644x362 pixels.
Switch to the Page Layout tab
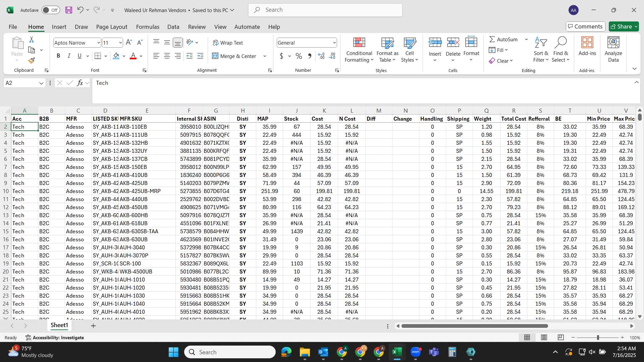[112, 27]
